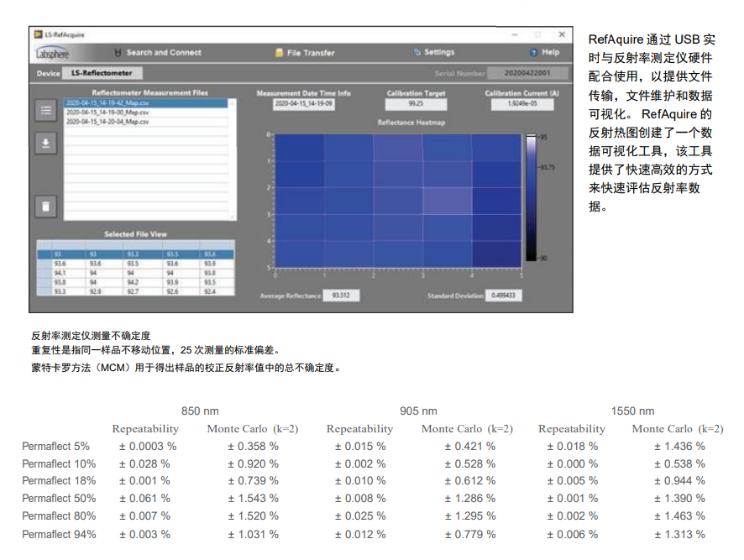Image resolution: width=744 pixels, height=560 pixels.
Task: Click the value ± 0.779 %
Action: [x=469, y=534]
